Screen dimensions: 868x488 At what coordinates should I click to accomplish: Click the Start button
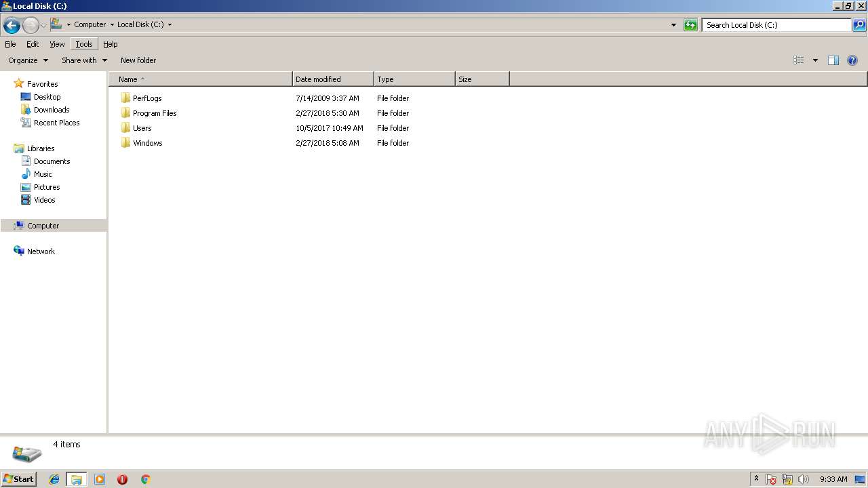(18, 479)
